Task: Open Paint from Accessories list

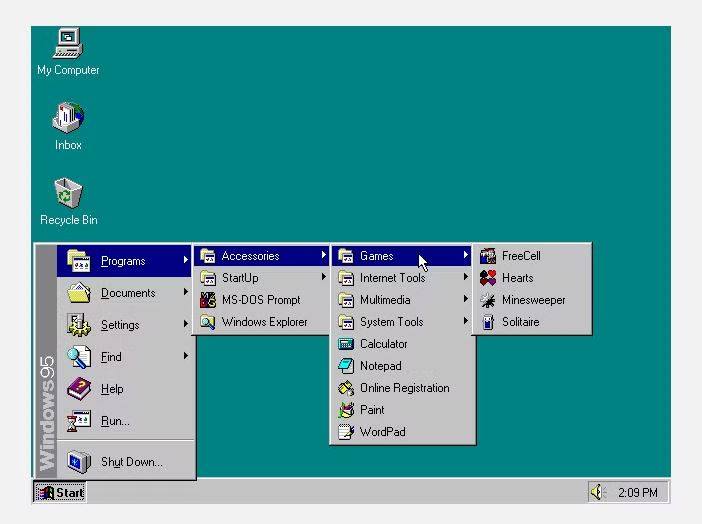Action: point(401,409)
